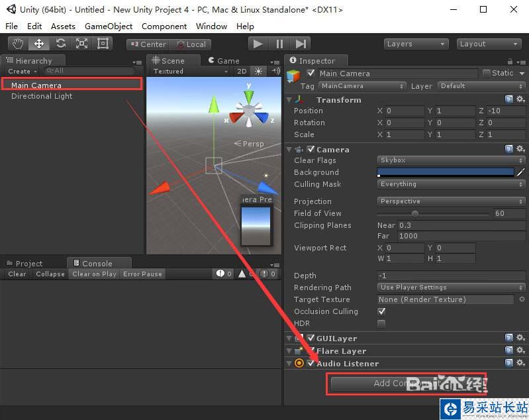
Task: Toggle pivot Center button
Action: [x=148, y=44]
